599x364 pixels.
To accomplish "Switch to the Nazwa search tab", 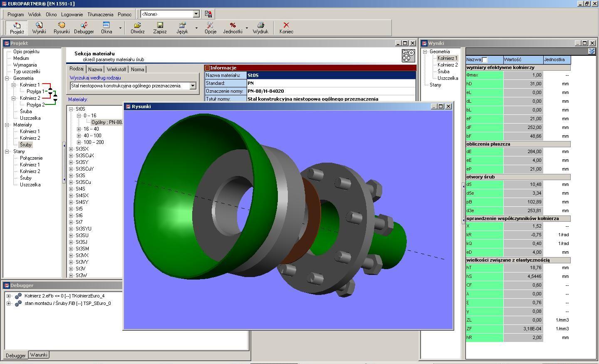I will pyautogui.click(x=95, y=69).
